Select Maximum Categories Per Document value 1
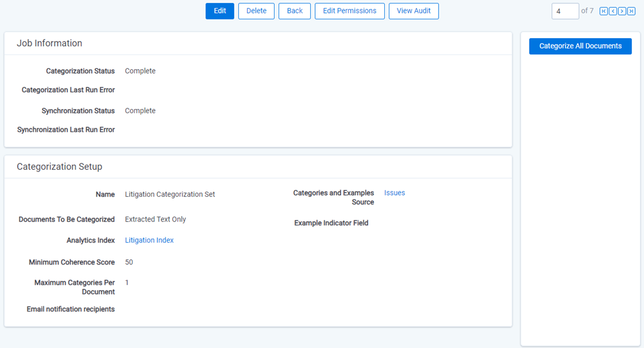644x348 pixels. coord(127,283)
